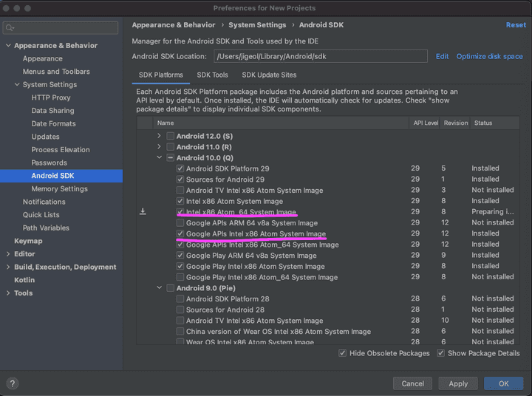This screenshot has height=396, width=532.
Task: Expand the Android 12.0 (S) row
Action: (x=159, y=136)
